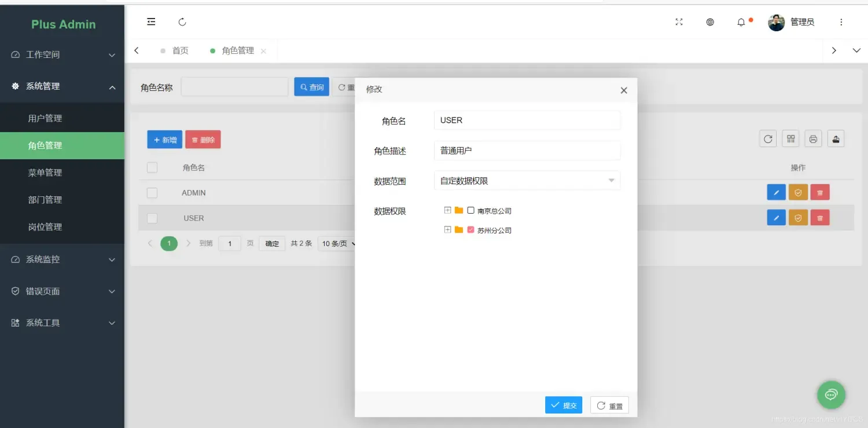Click the 角色名称 search input field
The height and width of the screenshot is (428, 868).
234,86
